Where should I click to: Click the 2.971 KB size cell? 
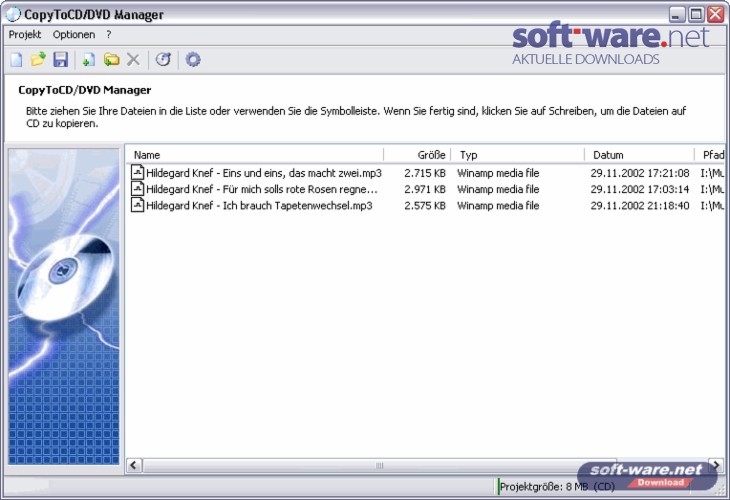425,189
